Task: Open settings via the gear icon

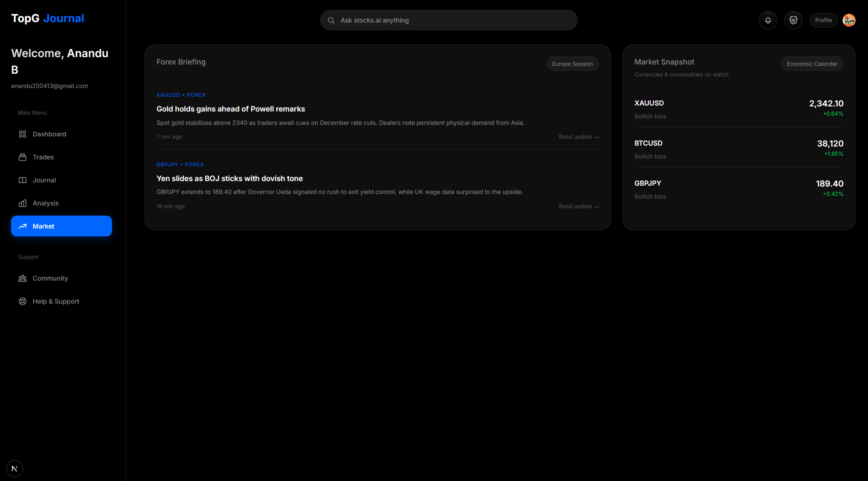Action: click(x=793, y=20)
